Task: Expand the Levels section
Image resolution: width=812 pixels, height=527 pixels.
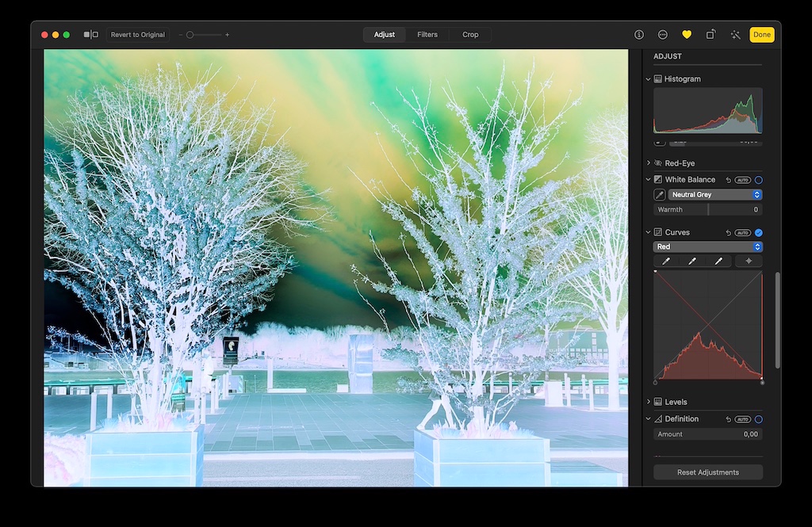Action: click(649, 402)
